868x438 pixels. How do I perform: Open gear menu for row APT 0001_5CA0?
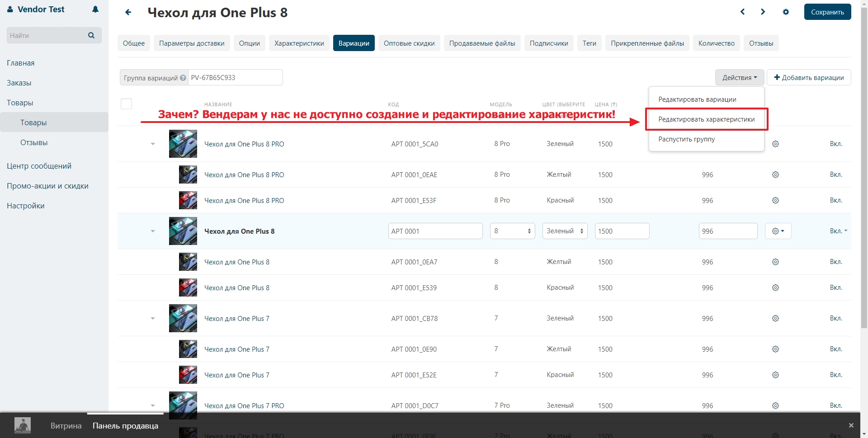[x=775, y=144]
